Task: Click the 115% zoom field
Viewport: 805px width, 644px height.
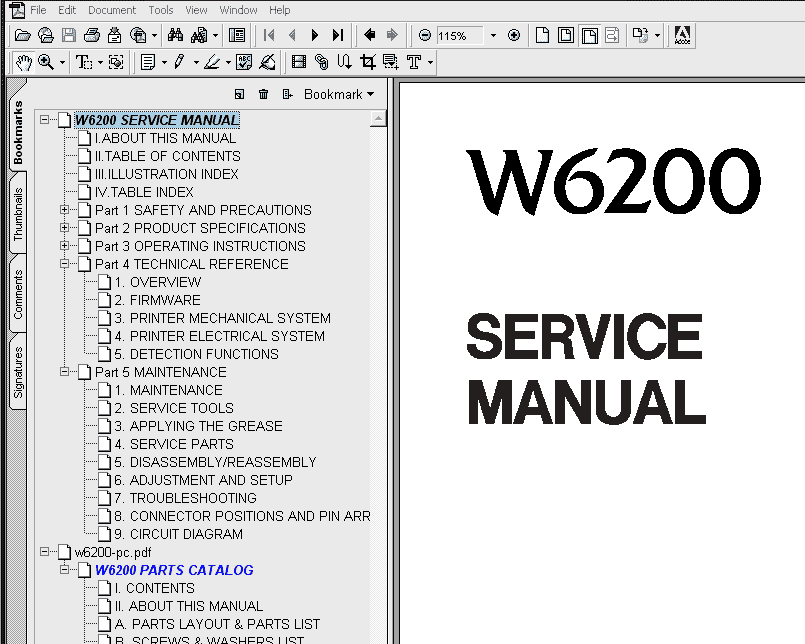Action: click(459, 36)
